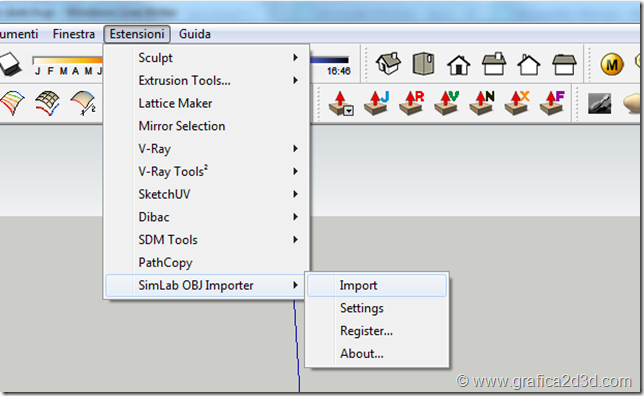The height and width of the screenshot is (396, 644).
Task: Select the Iso view house icon
Action: [388, 64]
